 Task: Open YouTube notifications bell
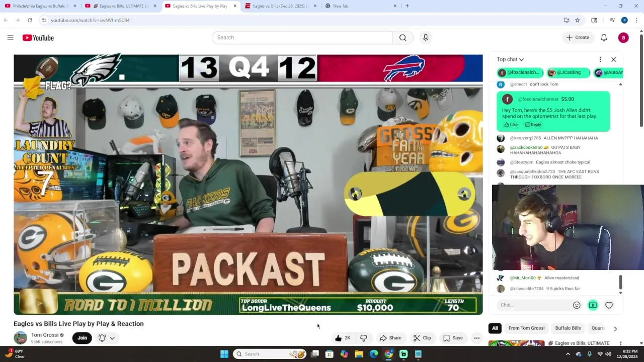[604, 38]
